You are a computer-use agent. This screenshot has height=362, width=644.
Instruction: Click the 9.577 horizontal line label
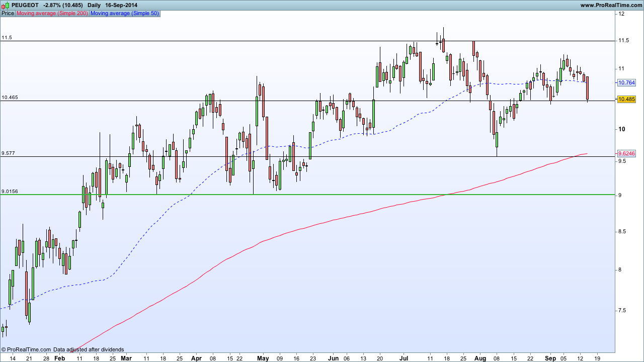[8, 153]
